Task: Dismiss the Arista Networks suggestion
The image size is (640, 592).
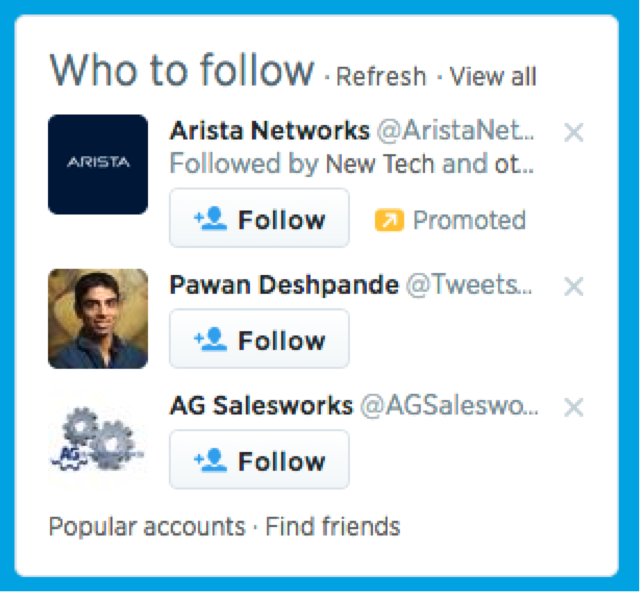Action: coord(573,132)
